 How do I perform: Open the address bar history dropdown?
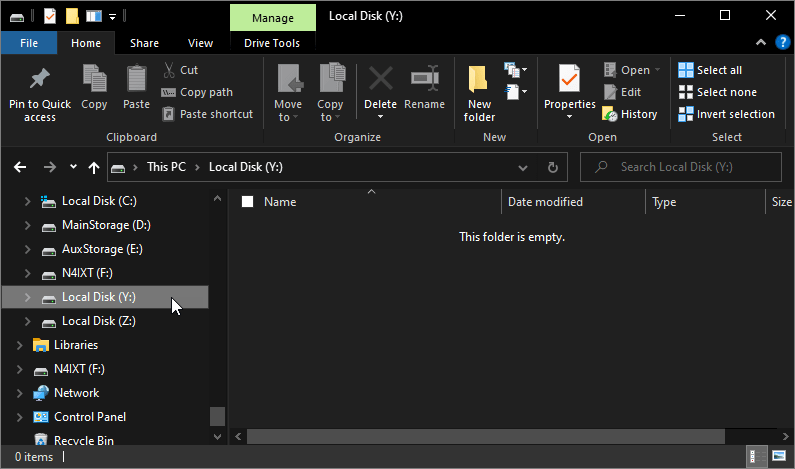tap(523, 167)
